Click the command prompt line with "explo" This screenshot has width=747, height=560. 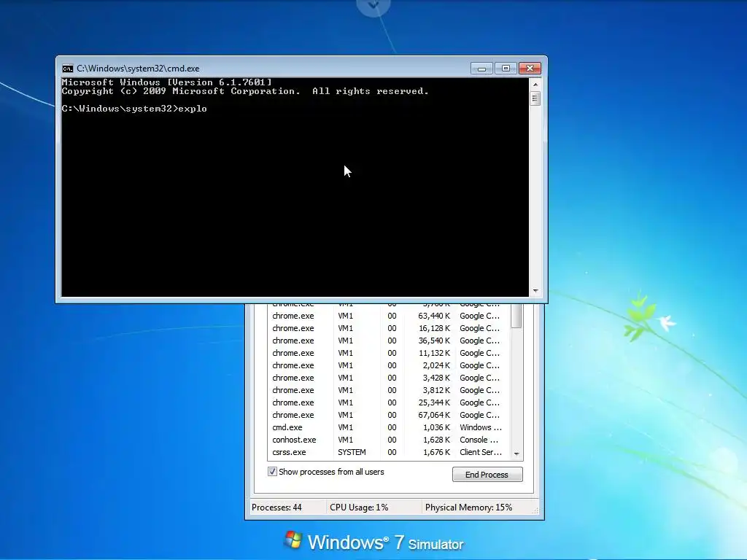point(134,109)
